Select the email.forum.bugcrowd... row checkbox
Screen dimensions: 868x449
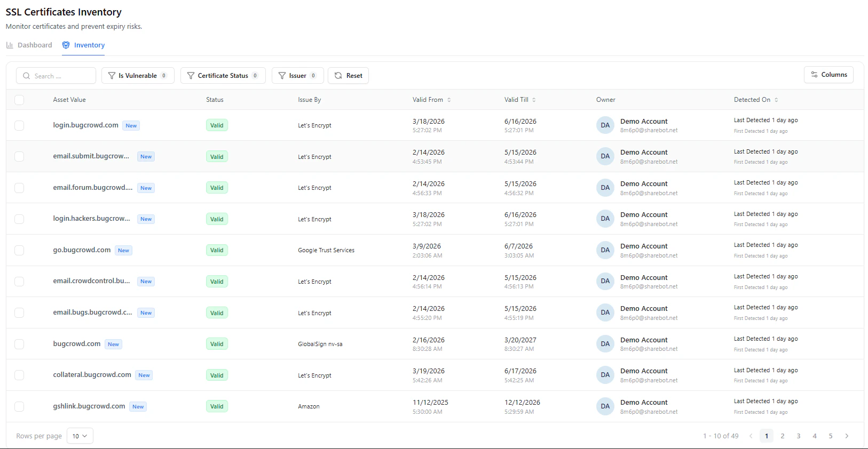(19, 188)
